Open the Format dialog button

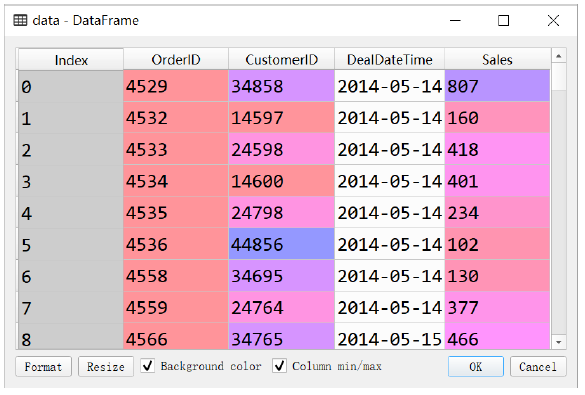[x=43, y=367]
